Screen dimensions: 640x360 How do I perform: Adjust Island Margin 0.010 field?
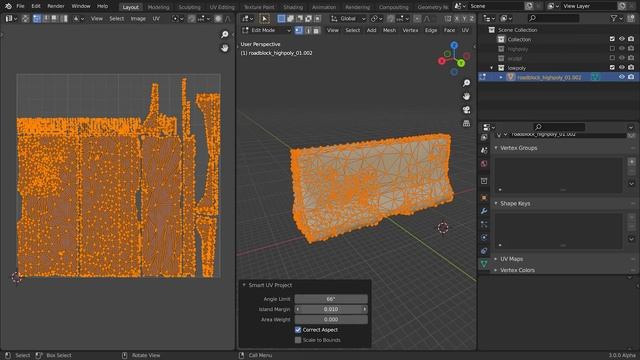(x=331, y=309)
